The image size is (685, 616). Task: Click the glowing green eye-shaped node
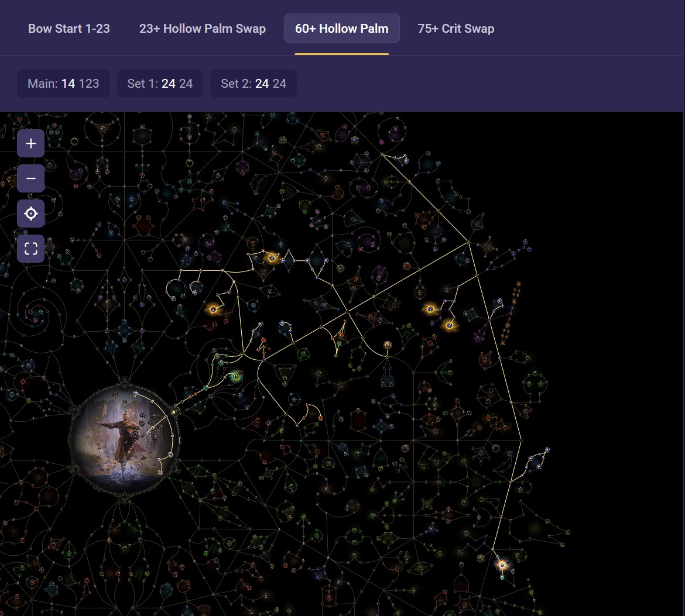[236, 377]
